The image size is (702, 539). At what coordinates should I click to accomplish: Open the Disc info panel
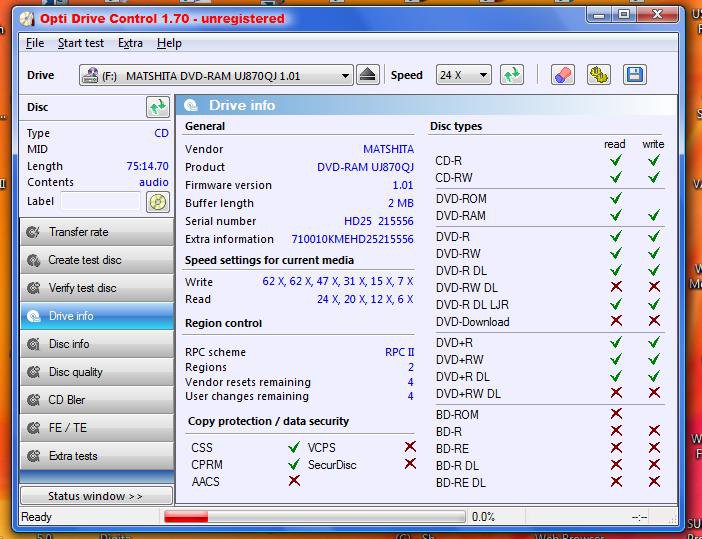pyautogui.click(x=97, y=344)
